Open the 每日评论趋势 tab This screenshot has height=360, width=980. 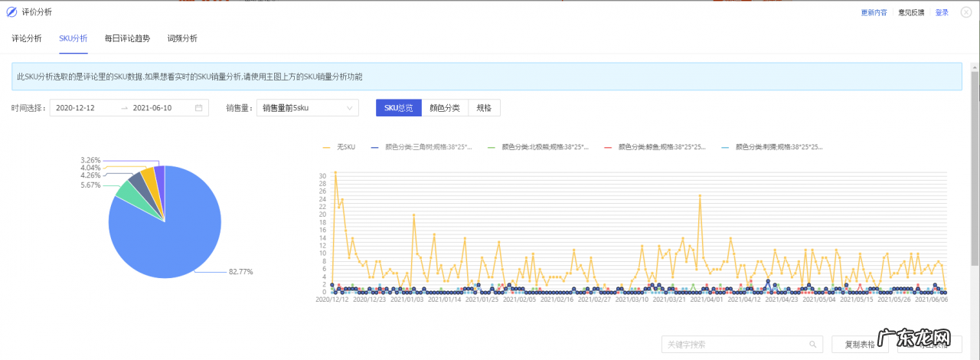pos(127,38)
